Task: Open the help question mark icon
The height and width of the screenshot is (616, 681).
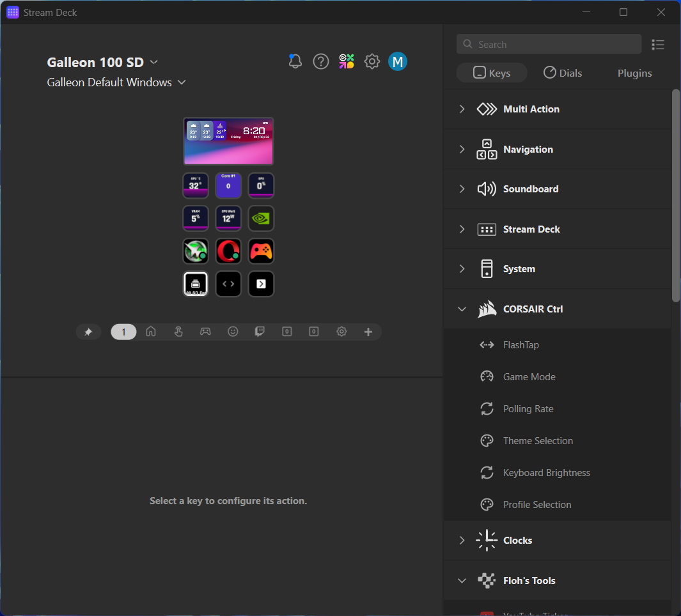Action: click(x=320, y=61)
